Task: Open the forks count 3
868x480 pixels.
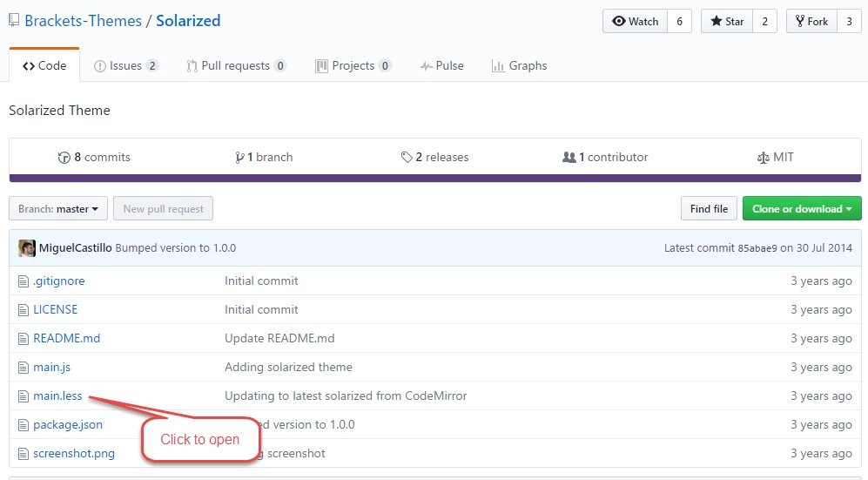Action: point(849,21)
